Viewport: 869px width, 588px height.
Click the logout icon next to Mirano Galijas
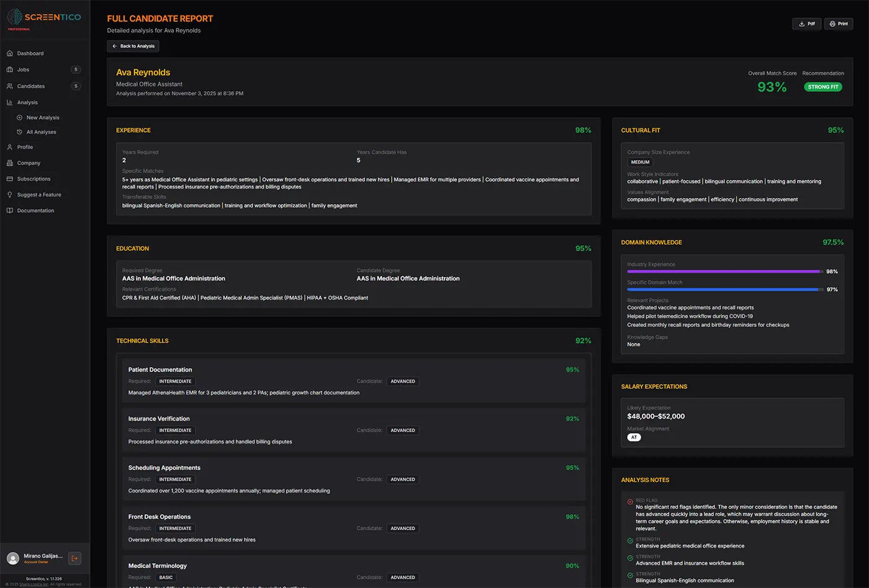(74, 558)
